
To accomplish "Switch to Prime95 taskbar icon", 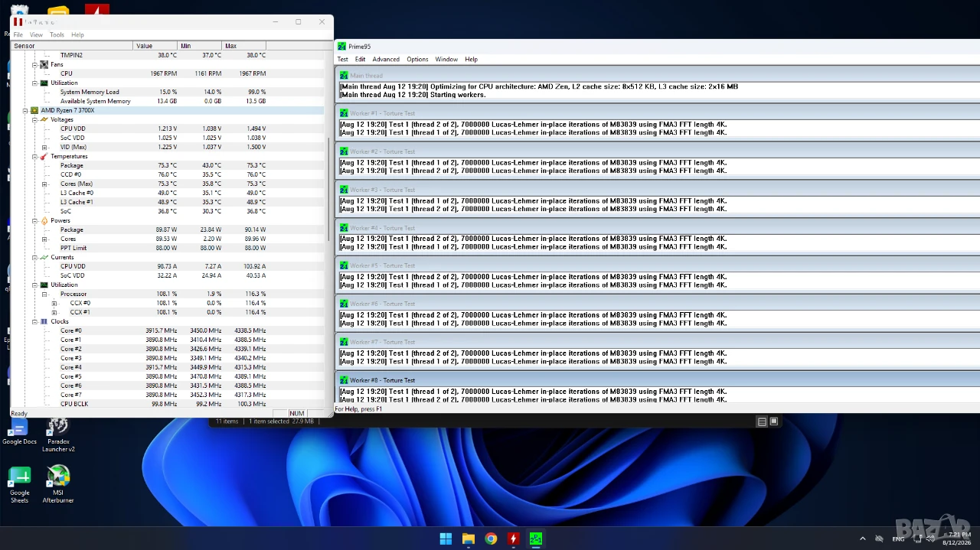I will 536,539.
